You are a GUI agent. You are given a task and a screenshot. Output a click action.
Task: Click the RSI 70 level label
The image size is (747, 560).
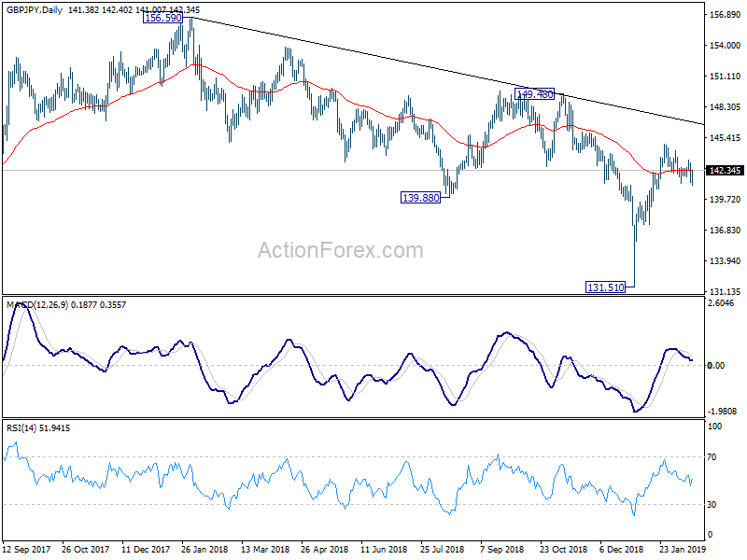pyautogui.click(x=712, y=457)
